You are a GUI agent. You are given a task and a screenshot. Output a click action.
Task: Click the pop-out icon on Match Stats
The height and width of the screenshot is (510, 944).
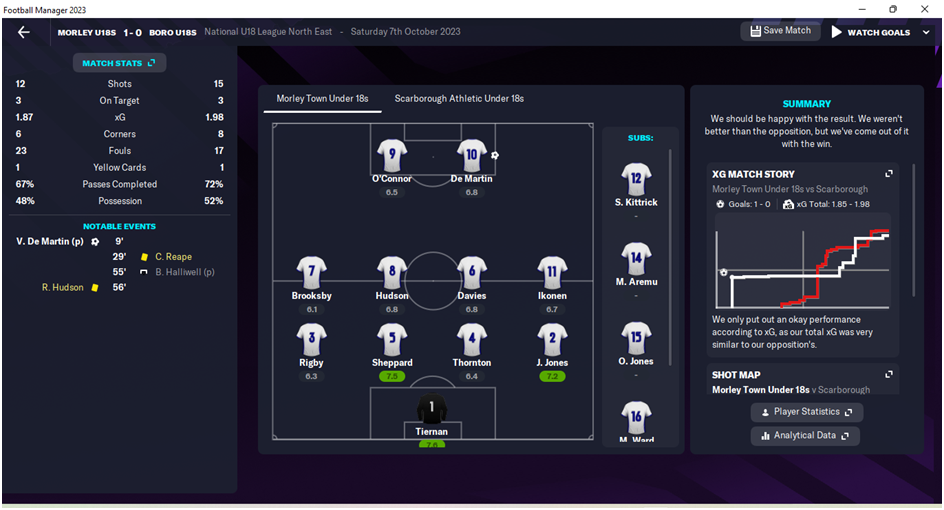tap(152, 63)
